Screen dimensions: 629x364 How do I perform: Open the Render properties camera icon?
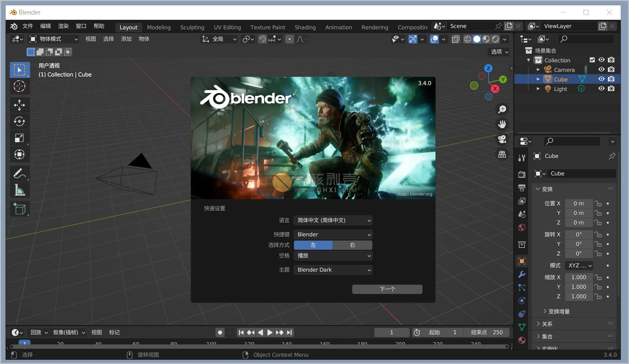coord(522,174)
